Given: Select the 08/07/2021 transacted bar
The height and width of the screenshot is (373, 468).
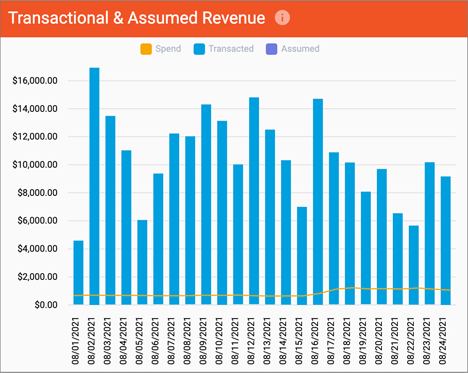Looking at the screenshot, I should click(x=174, y=219).
